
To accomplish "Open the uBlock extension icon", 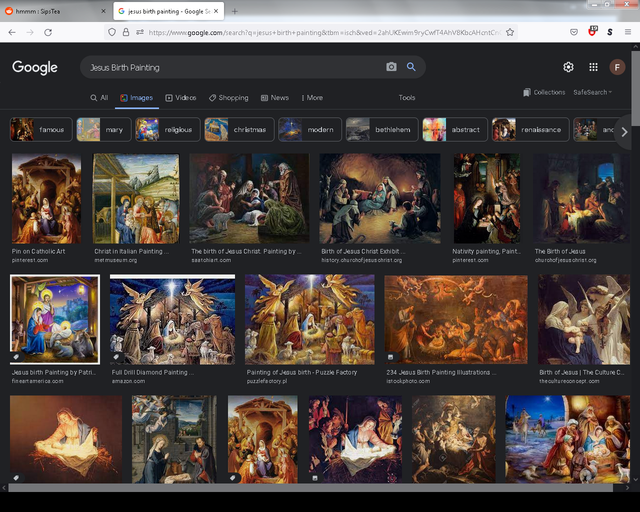I will pos(592,31).
